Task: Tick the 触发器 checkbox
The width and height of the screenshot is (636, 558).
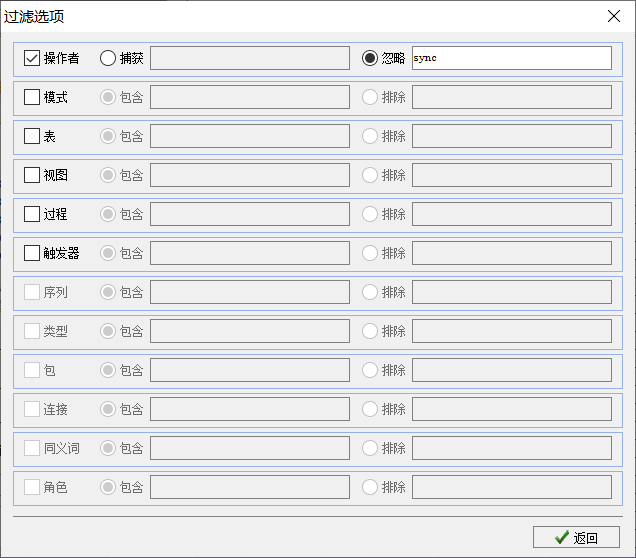Action: (x=32, y=253)
